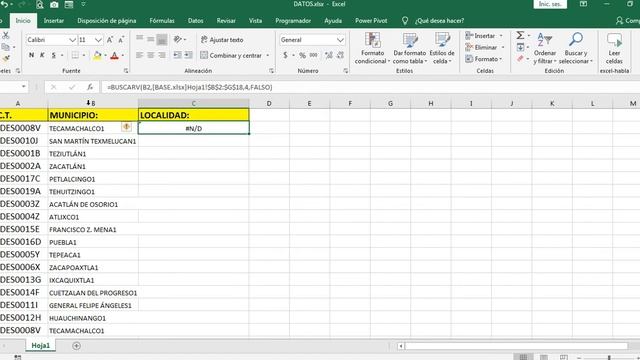
Task: Switch to Disposición de página tab
Action: click(107, 20)
